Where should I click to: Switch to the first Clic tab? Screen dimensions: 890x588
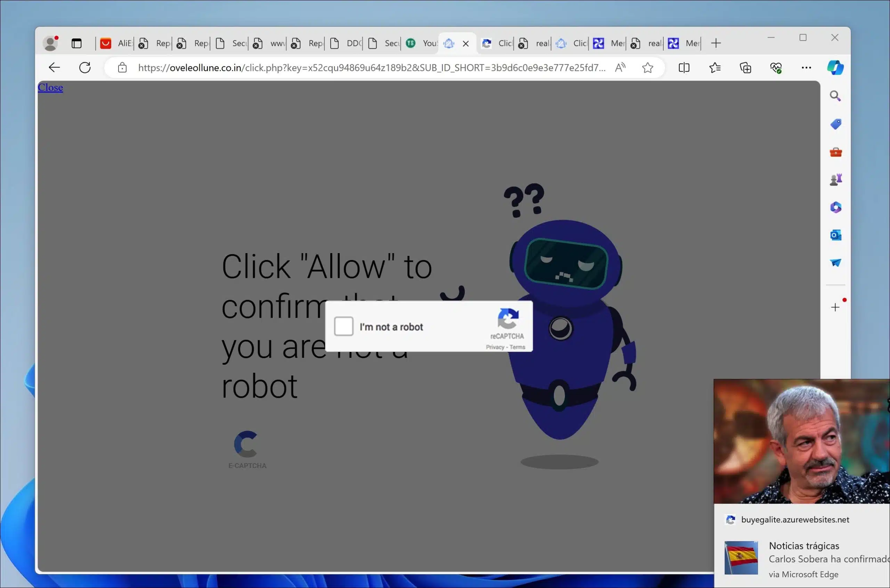[496, 43]
